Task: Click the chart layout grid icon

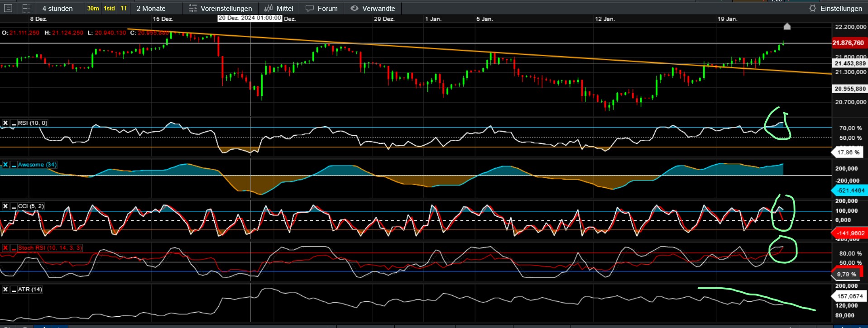Action: click(27, 8)
